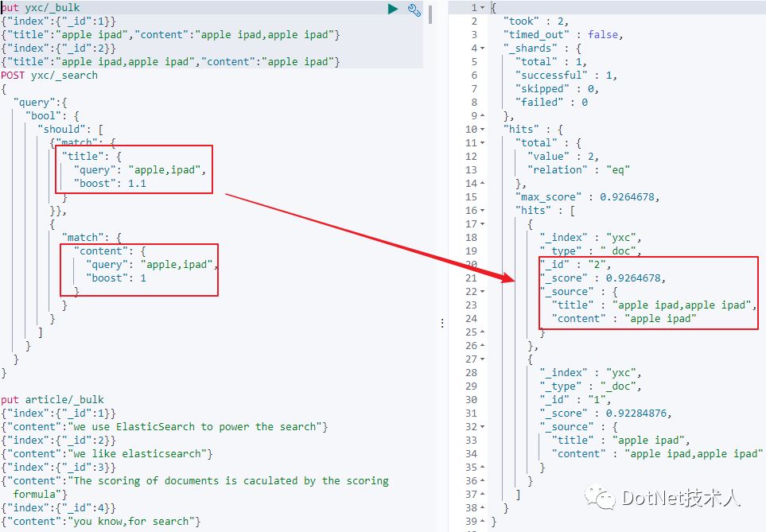Click the "content": { line in the query
This screenshot has width=766, height=532.
point(110,251)
